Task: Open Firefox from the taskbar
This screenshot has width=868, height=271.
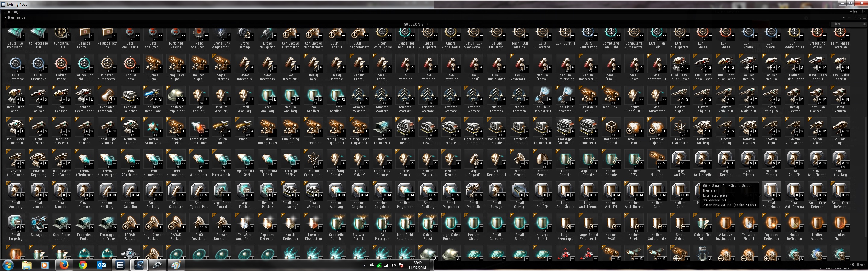Action: pyautogui.click(x=63, y=265)
